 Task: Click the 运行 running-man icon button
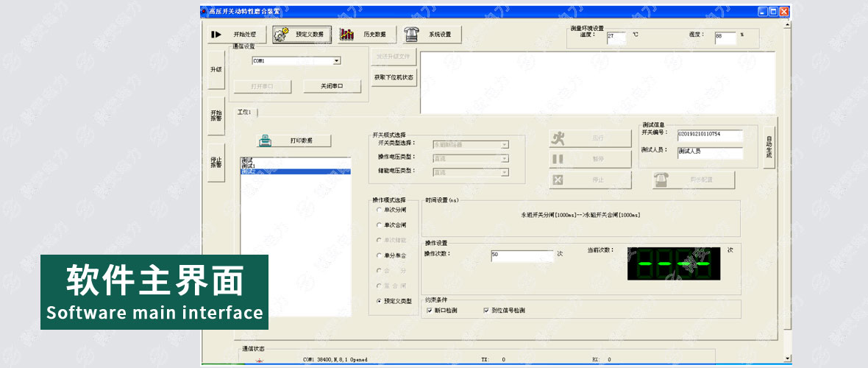click(590, 138)
